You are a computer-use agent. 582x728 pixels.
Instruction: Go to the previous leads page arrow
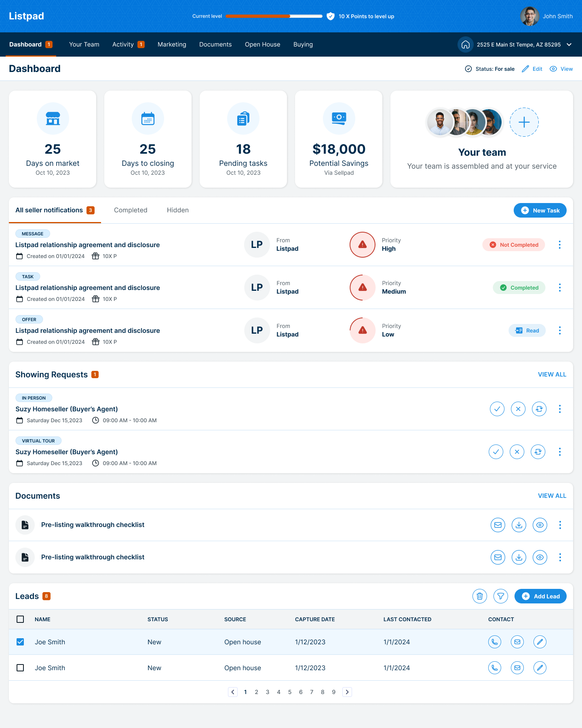coord(233,692)
